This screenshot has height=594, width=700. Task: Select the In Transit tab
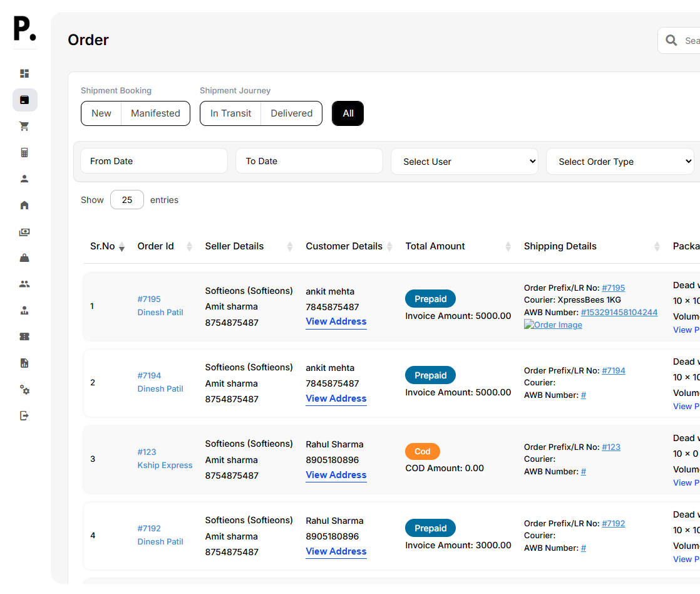point(230,113)
